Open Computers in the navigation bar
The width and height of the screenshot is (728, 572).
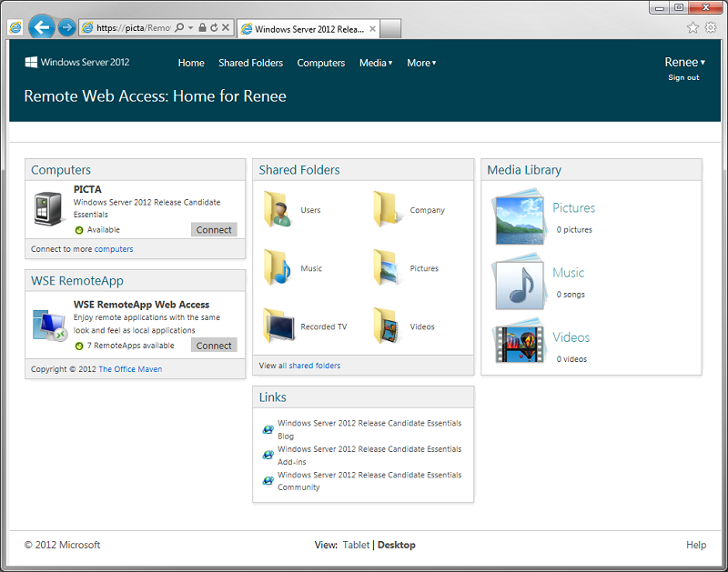point(321,63)
